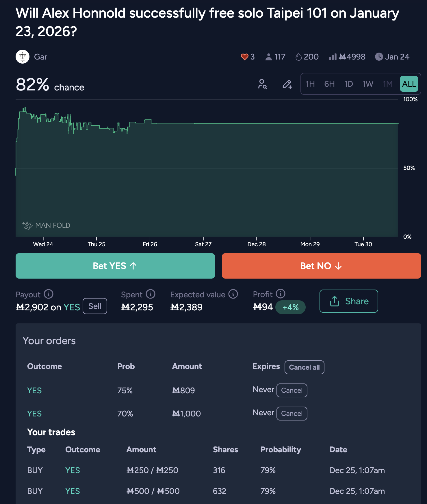Click the Ṁ500 / Ṁ500 trade amount

[153, 491]
